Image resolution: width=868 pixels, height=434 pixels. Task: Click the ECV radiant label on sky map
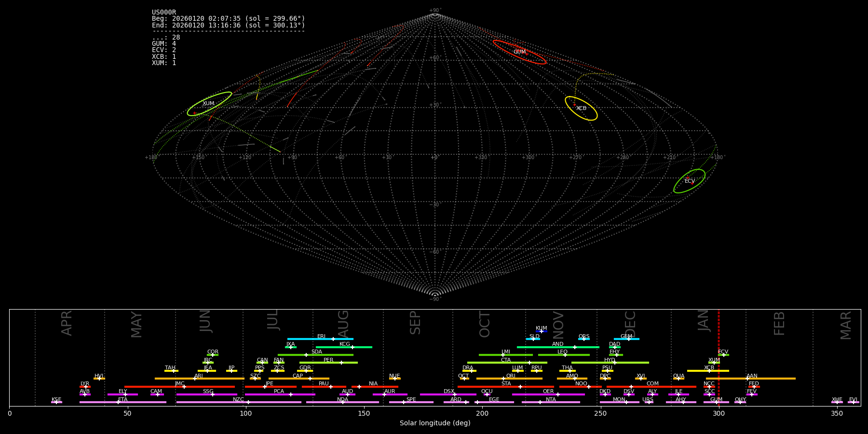click(690, 181)
